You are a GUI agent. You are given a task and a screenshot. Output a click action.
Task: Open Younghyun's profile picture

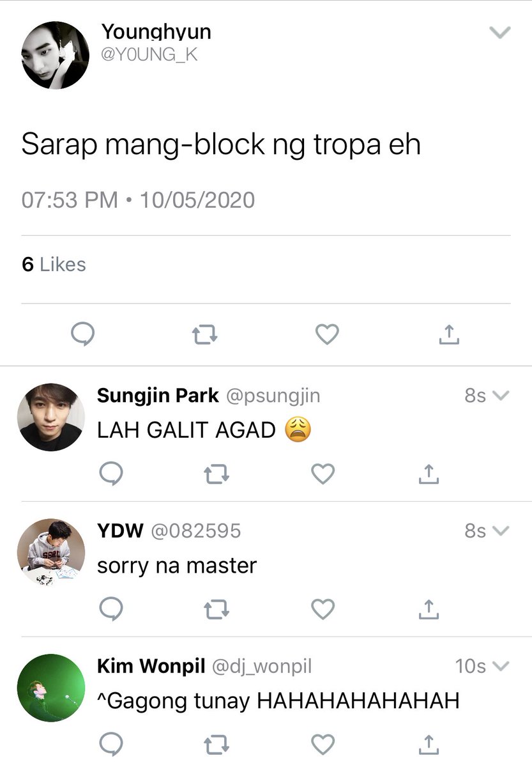[x=55, y=55]
